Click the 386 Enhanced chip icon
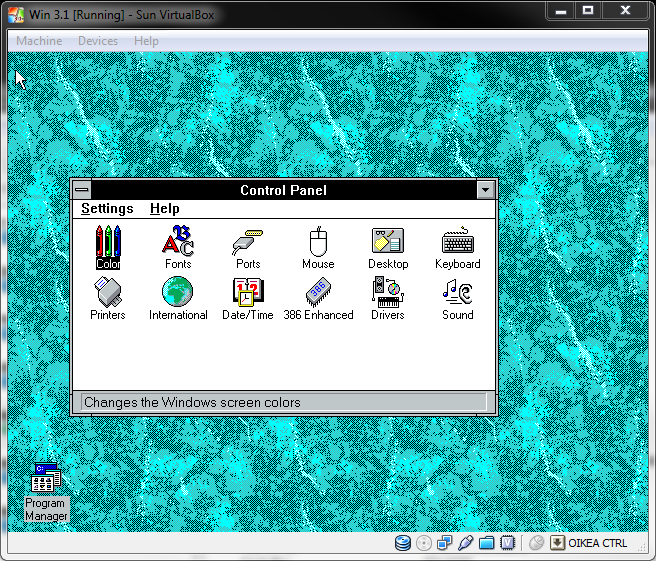Viewport: 656px width, 561px height. (318, 298)
